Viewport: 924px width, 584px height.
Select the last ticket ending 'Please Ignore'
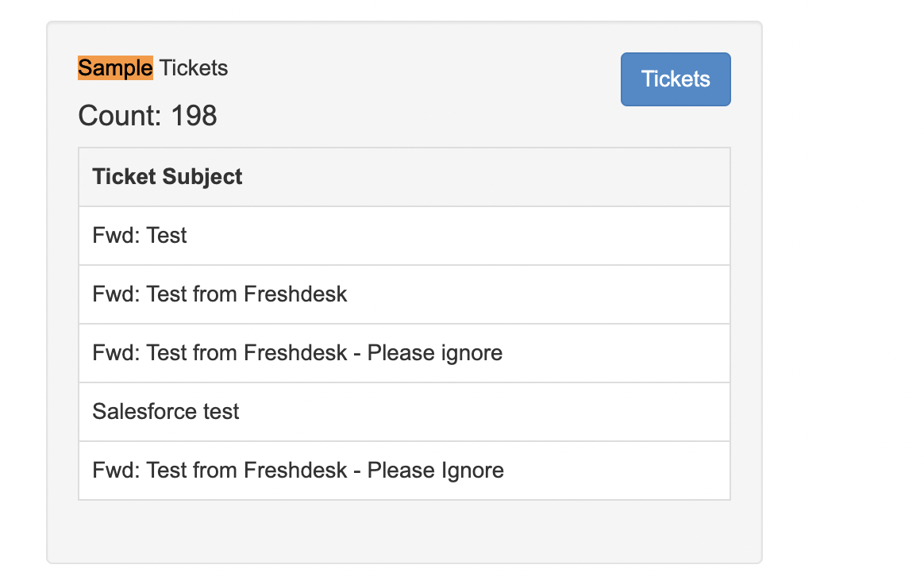404,471
